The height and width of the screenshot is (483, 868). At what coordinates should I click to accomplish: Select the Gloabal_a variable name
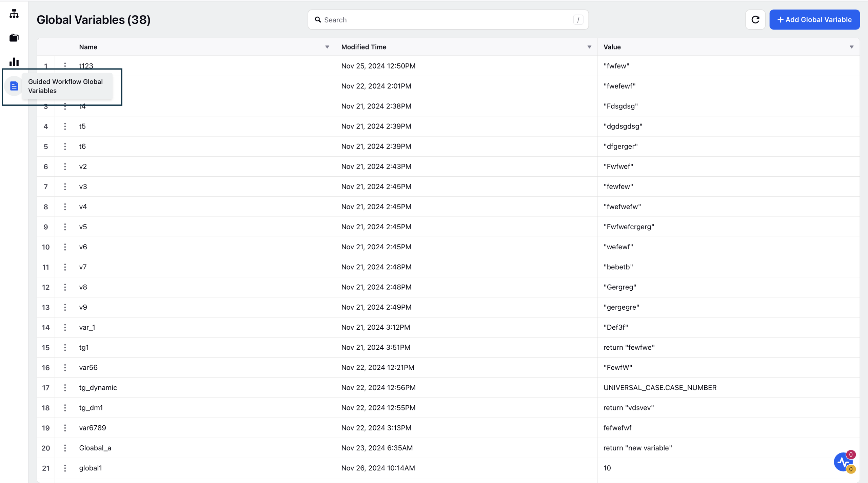point(95,448)
